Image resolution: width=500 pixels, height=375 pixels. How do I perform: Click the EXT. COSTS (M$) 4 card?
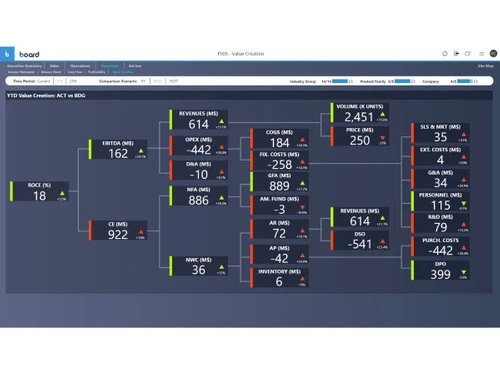(x=440, y=156)
